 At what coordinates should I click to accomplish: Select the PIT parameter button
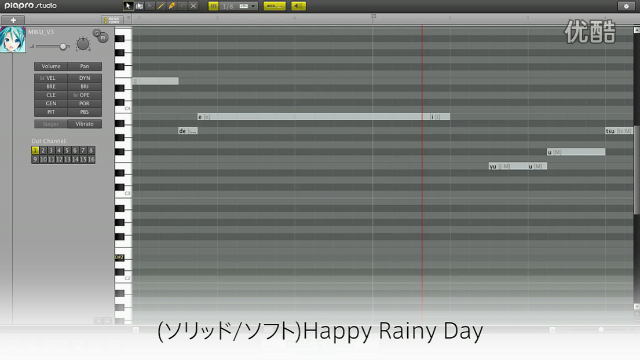[51, 112]
